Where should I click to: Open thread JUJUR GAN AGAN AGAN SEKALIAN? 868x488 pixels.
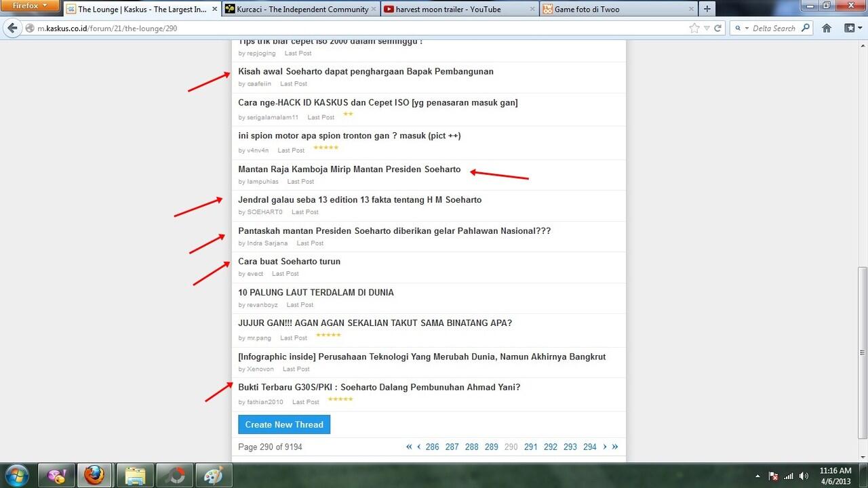tap(375, 323)
